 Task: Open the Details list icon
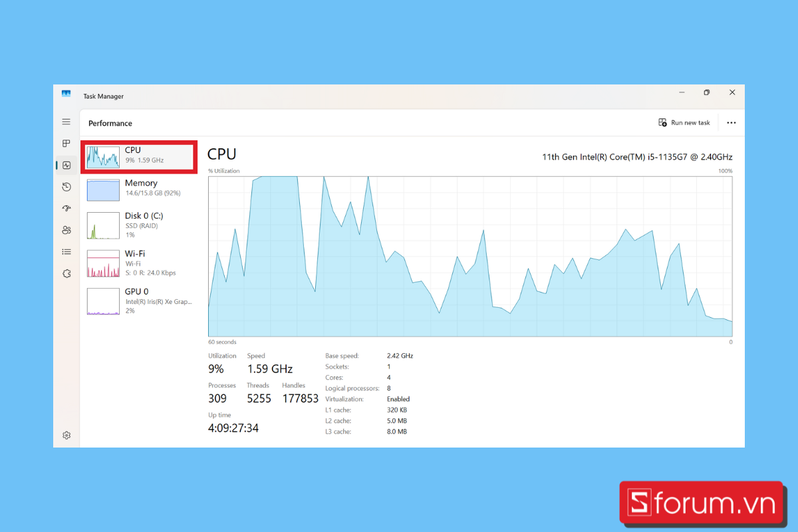66,251
